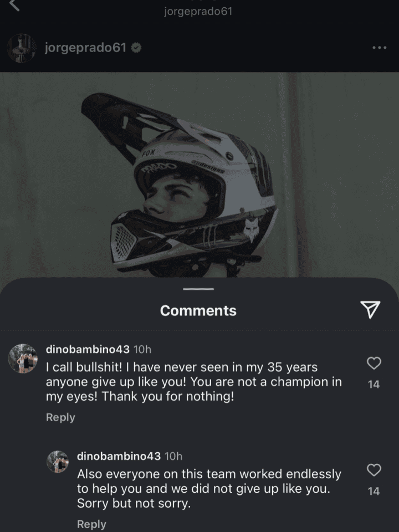Tap the verified badge beside jorgeprado61
Screen dimensions: 399x532
point(136,48)
